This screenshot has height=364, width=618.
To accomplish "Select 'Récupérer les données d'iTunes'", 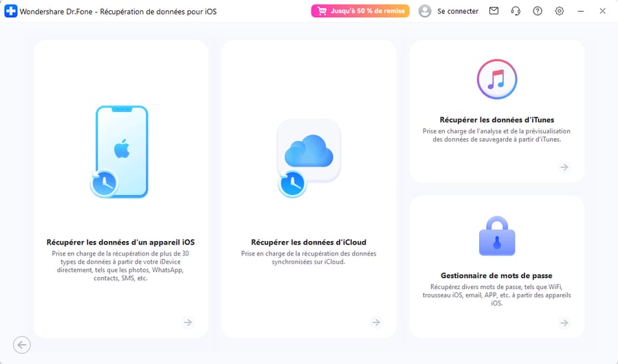I will [x=497, y=120].
